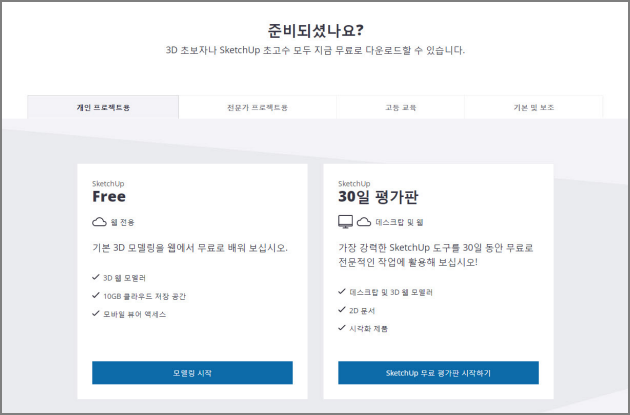
Task: Click the cloud icon beside 데스크탑 및 웹
Action: point(364,222)
